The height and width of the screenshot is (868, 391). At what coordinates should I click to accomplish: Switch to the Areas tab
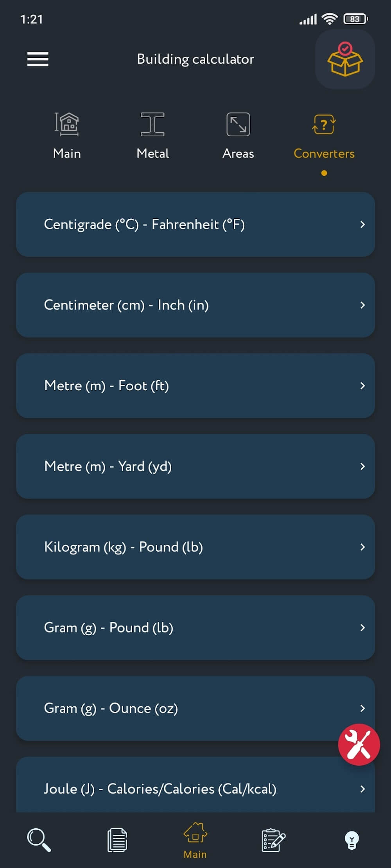(x=238, y=135)
